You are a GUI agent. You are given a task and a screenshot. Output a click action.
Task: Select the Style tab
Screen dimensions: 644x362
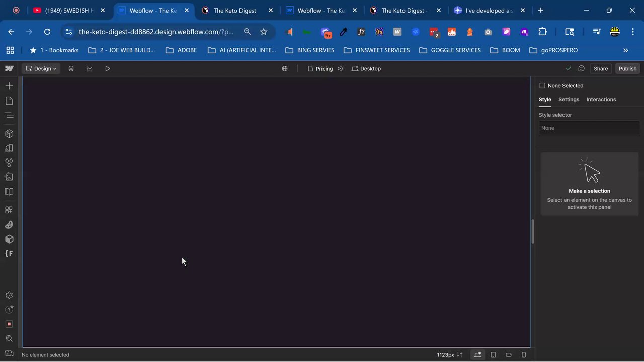pos(545,99)
